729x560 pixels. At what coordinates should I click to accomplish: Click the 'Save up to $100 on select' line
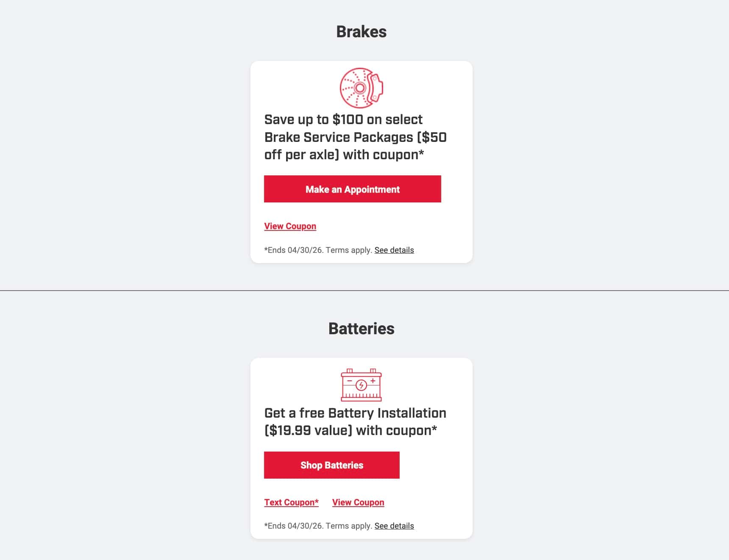pyautogui.click(x=343, y=119)
